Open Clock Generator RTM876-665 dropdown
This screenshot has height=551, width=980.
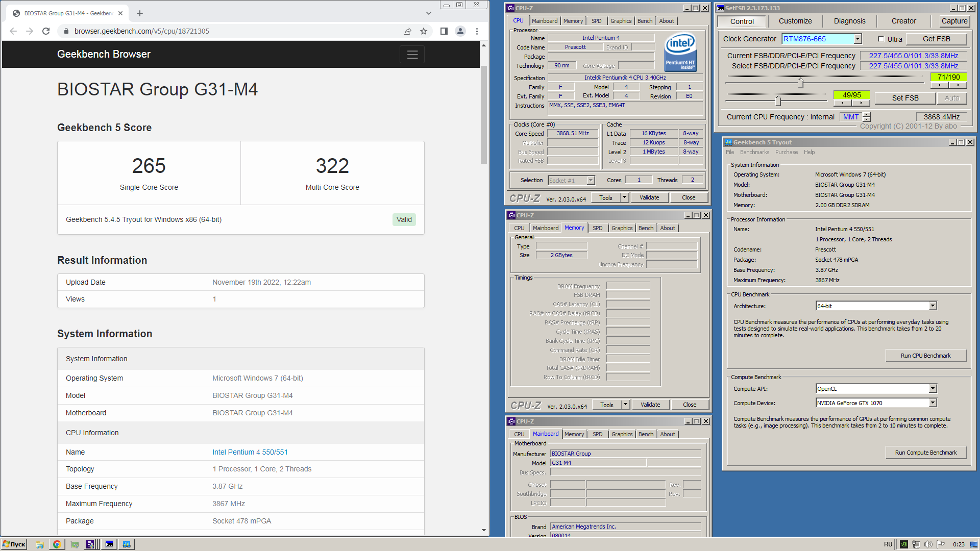tap(858, 39)
